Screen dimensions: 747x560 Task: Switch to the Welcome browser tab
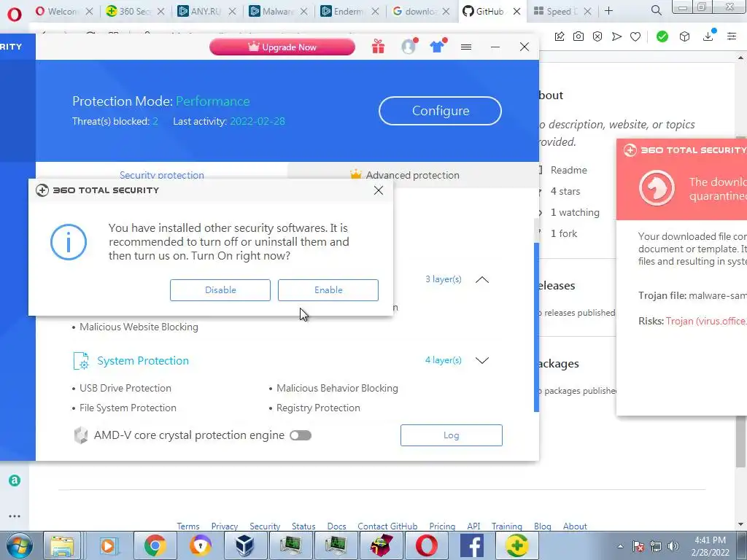[63, 11]
